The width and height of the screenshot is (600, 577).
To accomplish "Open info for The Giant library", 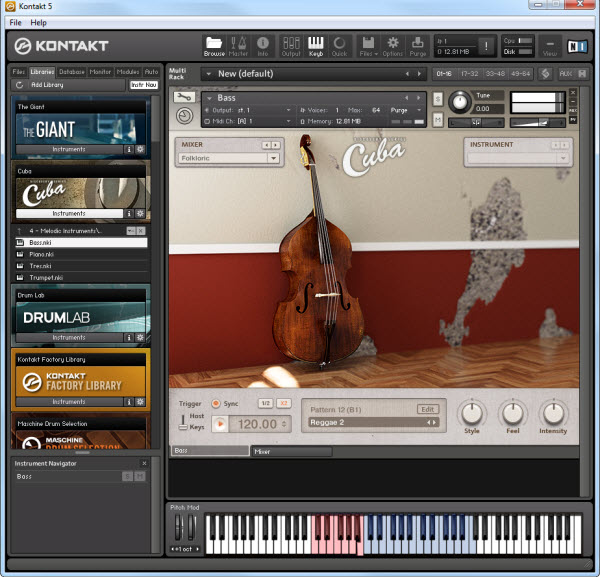I will click(129, 149).
